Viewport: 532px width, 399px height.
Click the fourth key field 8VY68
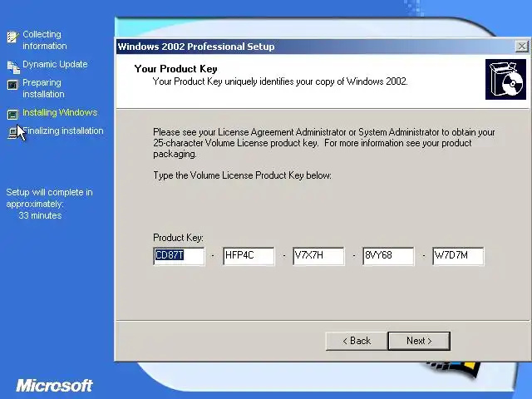(388, 256)
